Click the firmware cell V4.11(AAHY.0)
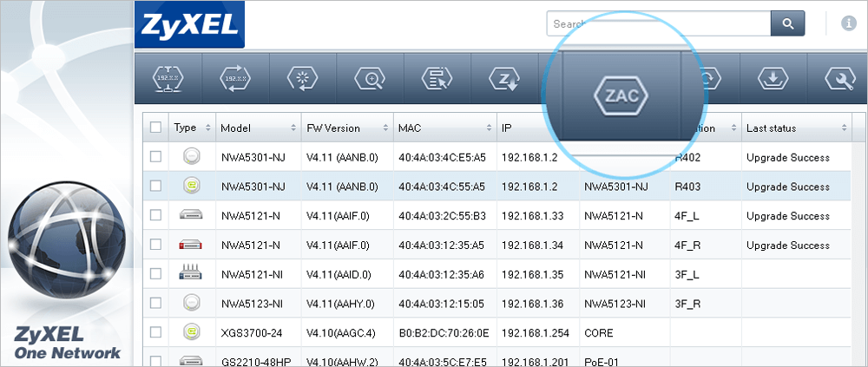868x367 pixels. [x=340, y=304]
